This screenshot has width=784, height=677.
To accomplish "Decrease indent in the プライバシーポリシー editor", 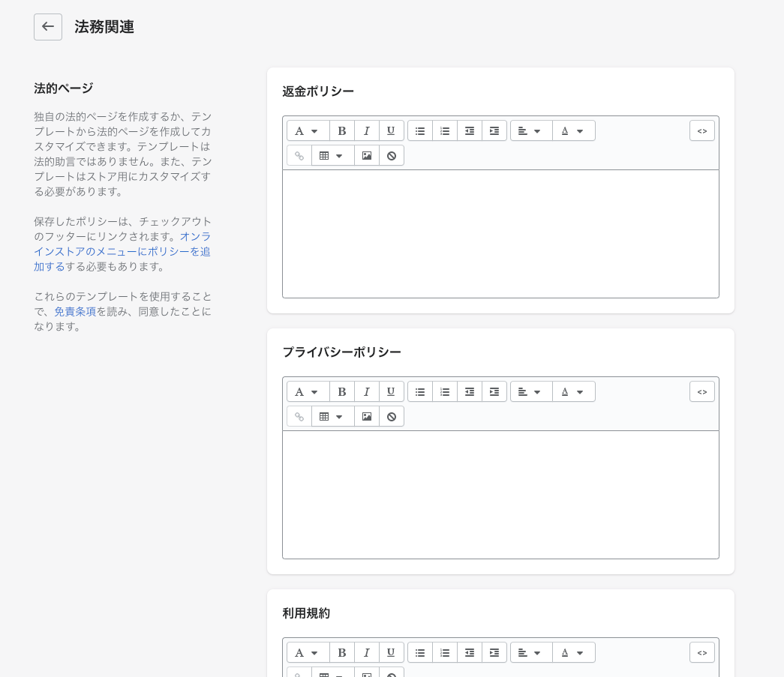I will click(470, 391).
